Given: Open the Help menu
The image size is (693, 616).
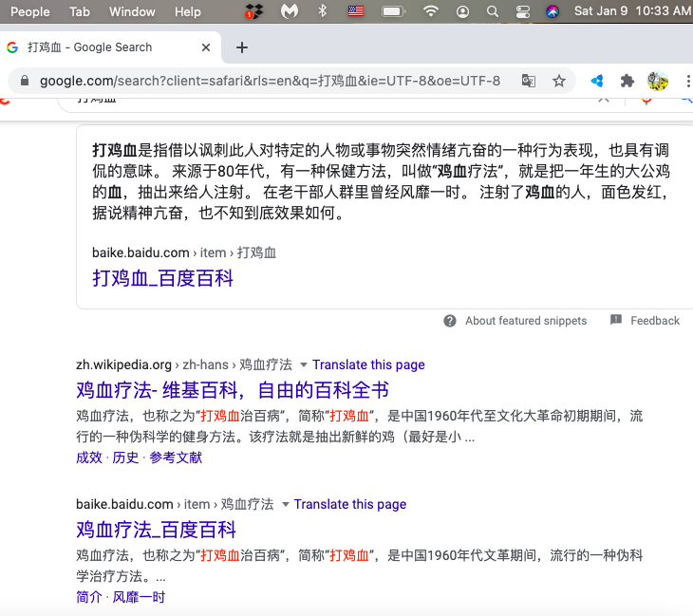Looking at the screenshot, I should pyautogui.click(x=188, y=11).
